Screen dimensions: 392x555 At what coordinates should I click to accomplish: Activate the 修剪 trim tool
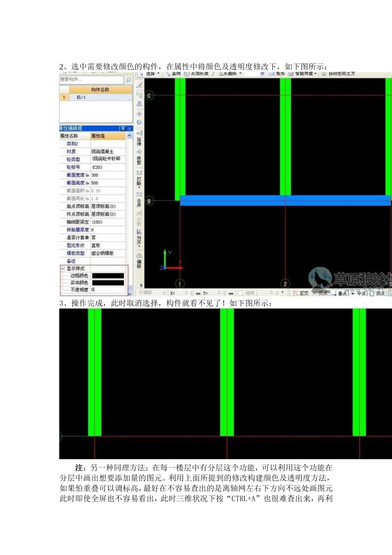tap(139, 157)
